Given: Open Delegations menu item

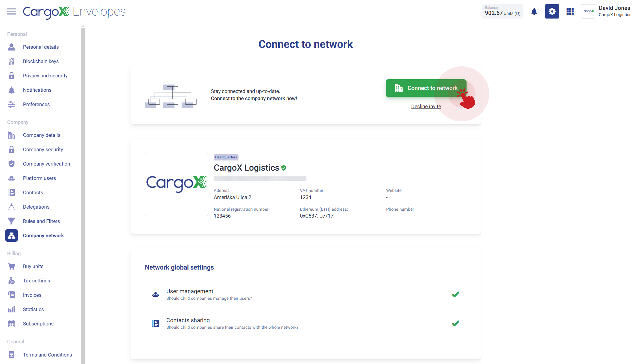Looking at the screenshot, I should 36,207.
